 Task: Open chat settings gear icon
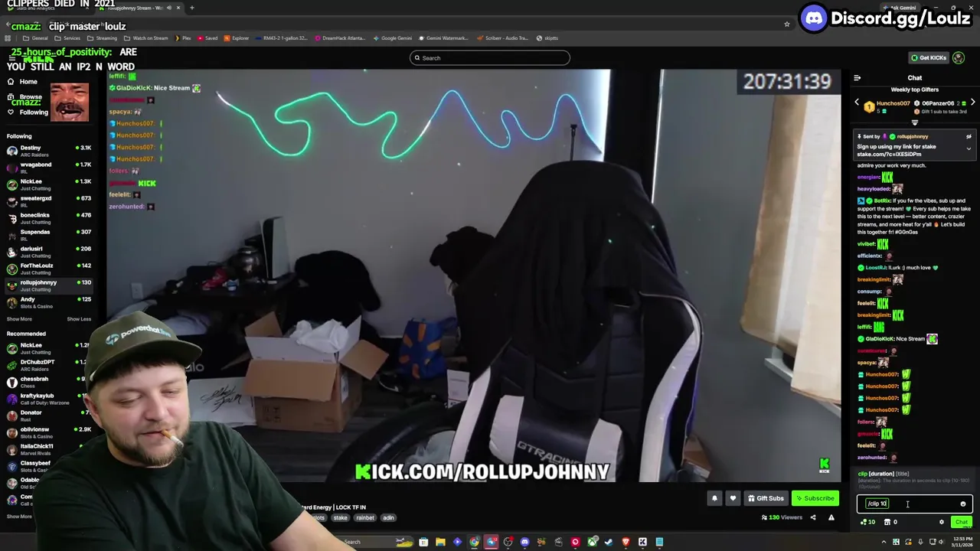click(942, 522)
